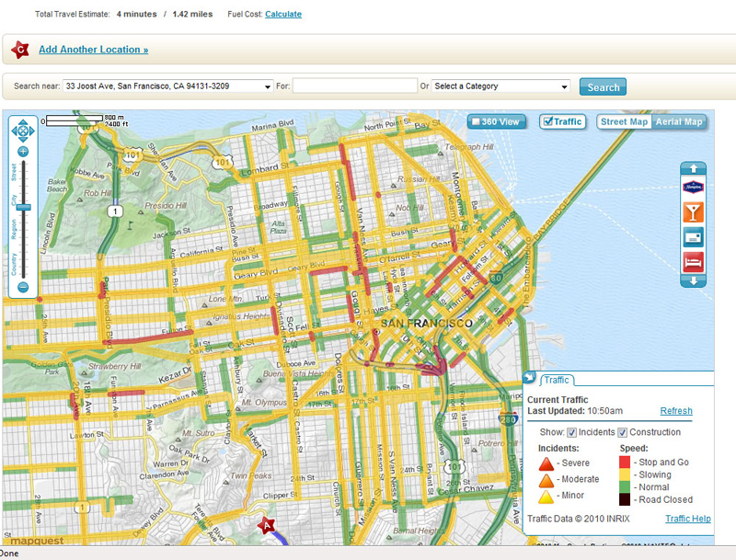
Task: Expand the Search near address dropdown
Action: [x=268, y=86]
